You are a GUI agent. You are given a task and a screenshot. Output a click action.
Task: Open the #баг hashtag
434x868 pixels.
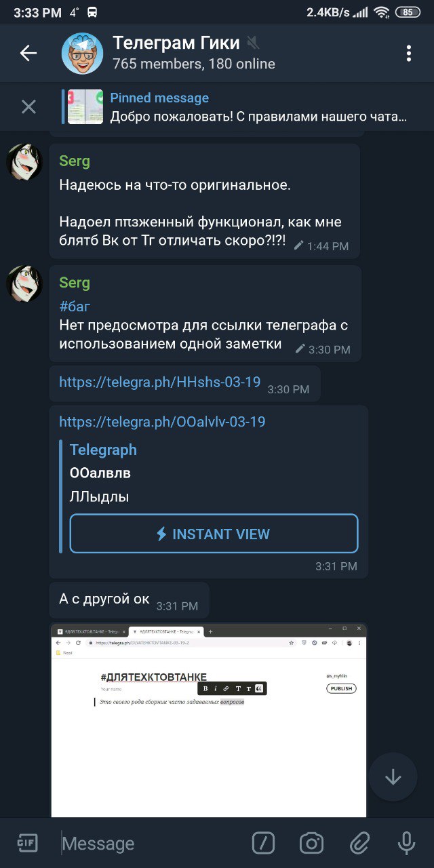(x=75, y=306)
